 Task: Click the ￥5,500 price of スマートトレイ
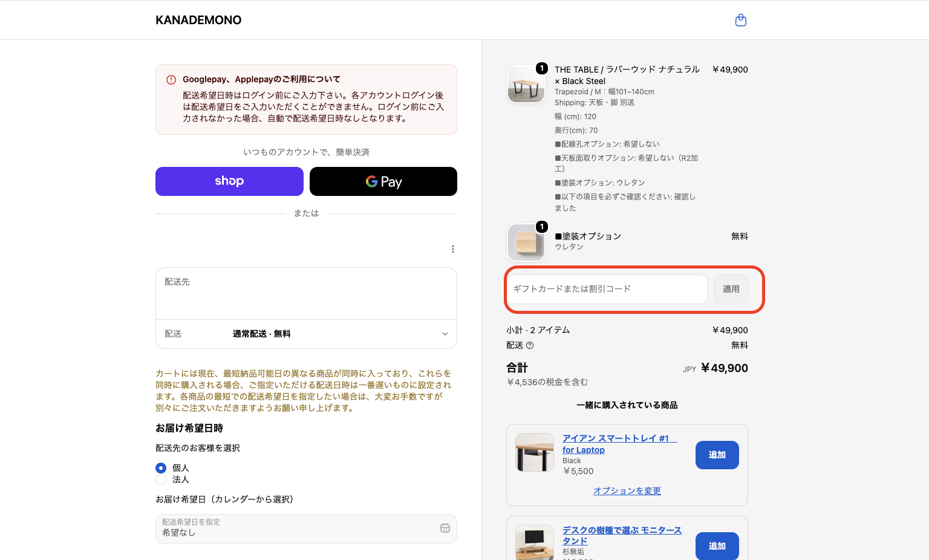coord(578,471)
